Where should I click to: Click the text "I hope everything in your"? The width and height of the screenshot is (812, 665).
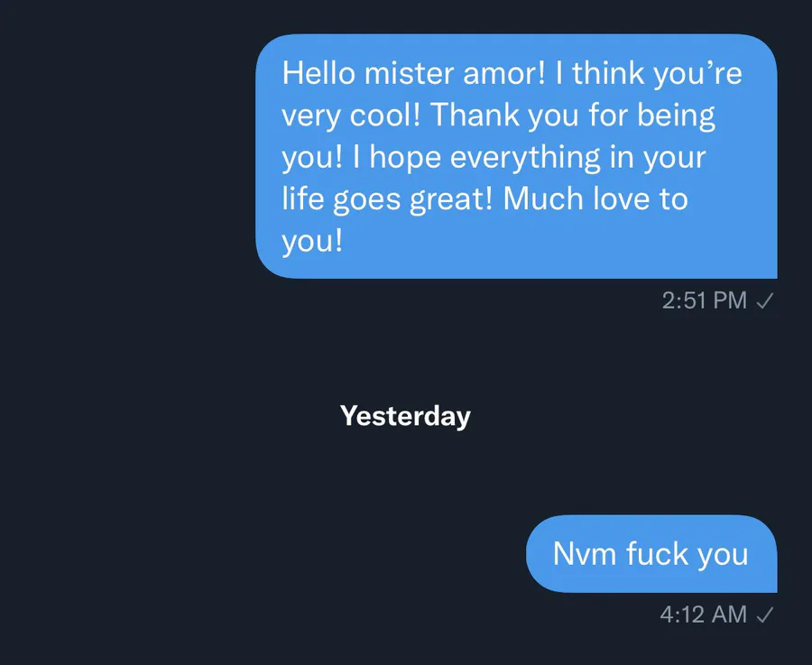pos(529,157)
